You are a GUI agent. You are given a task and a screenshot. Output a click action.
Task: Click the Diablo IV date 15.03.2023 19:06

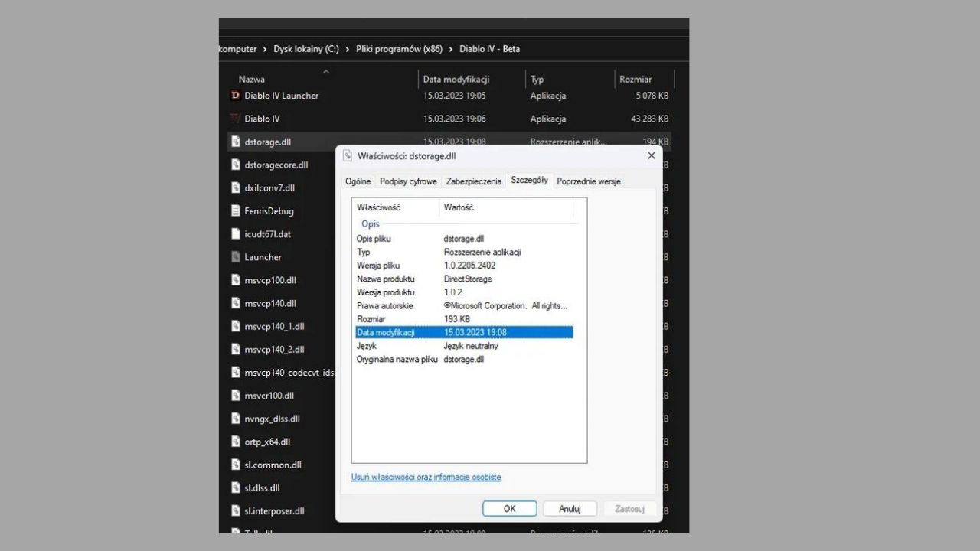click(455, 119)
